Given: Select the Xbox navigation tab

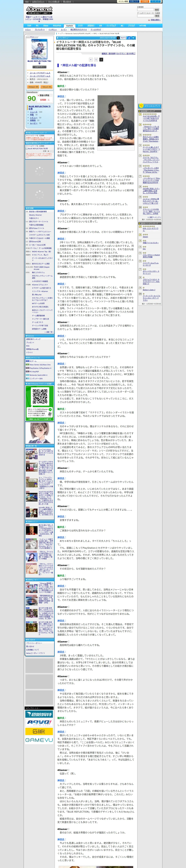Looking at the screenshot, I should [x=46, y=26].
